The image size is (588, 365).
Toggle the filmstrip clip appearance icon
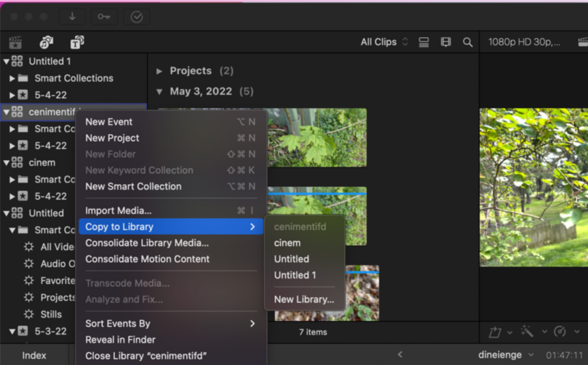click(446, 42)
